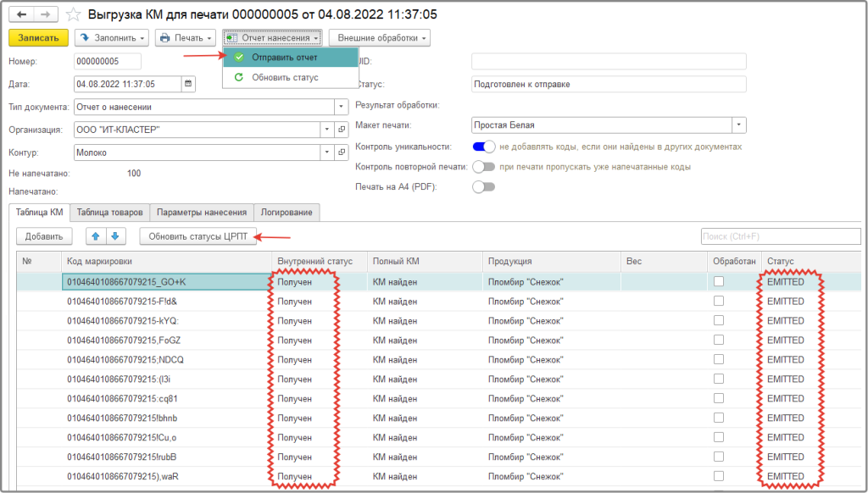
Task: Toggle Печать на А4 (PDF) switch
Action: 484,187
